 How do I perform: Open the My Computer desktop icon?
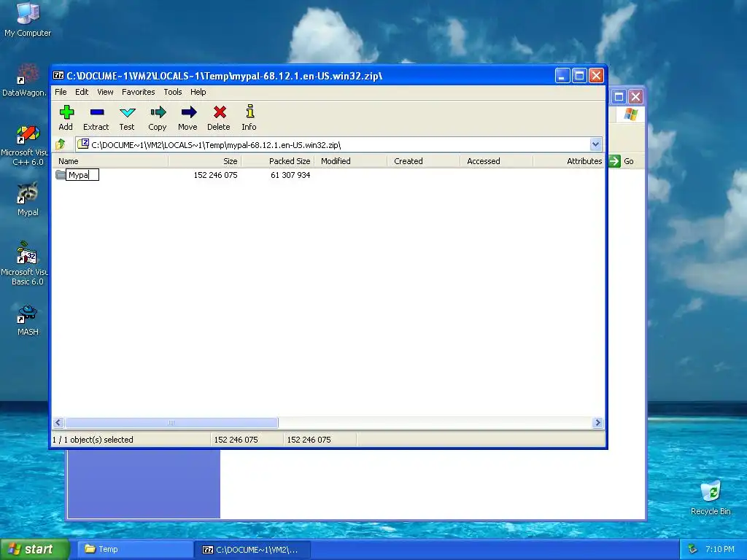(28, 20)
